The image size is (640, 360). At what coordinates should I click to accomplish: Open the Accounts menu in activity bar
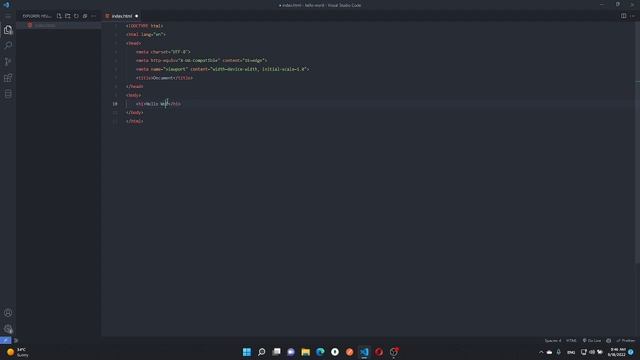(8, 313)
